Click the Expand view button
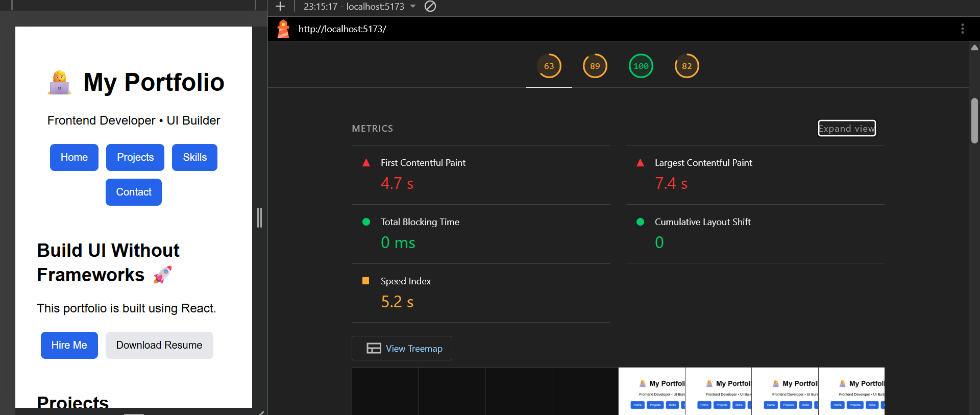This screenshot has height=415, width=980. coord(847,128)
